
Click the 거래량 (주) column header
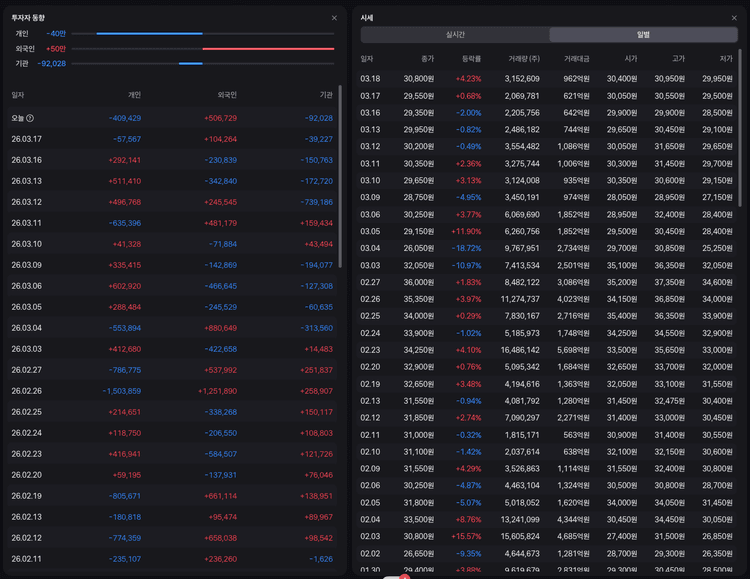coord(524,59)
